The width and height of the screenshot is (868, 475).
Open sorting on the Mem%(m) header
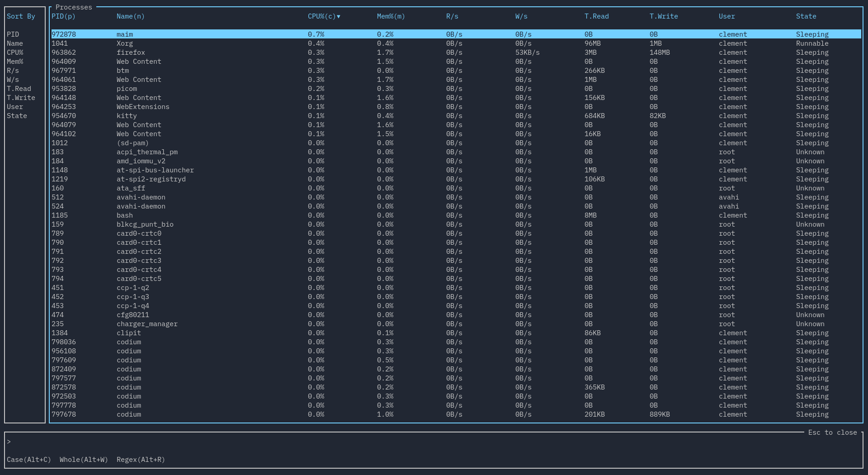pyautogui.click(x=391, y=16)
